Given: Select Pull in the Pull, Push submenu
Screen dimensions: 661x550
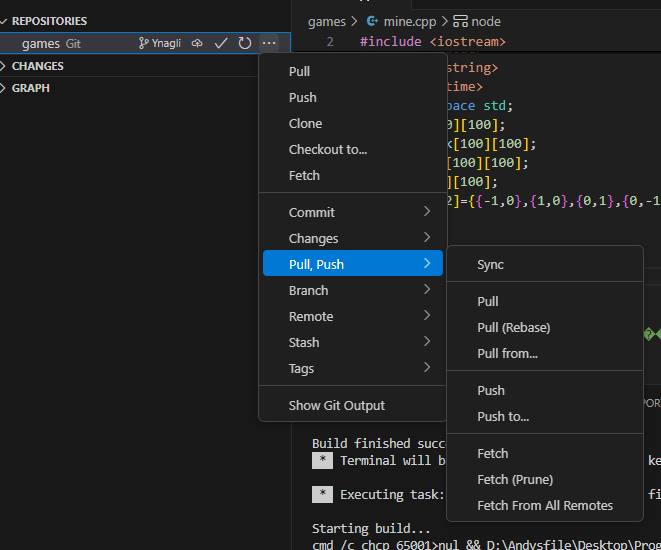Looking at the screenshot, I should pos(545,302).
